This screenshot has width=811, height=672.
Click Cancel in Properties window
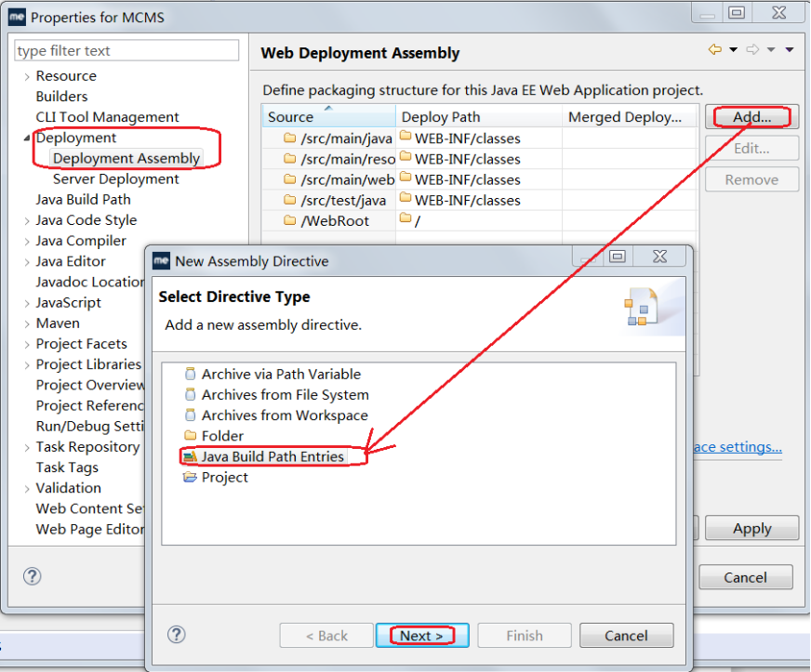point(745,577)
